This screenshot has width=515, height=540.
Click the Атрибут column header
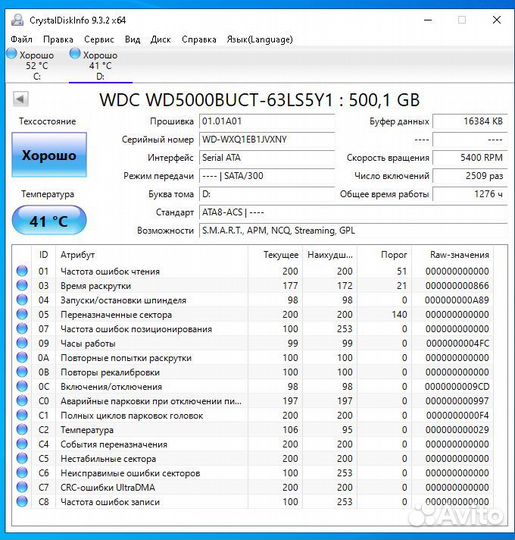pyautogui.click(x=152, y=255)
